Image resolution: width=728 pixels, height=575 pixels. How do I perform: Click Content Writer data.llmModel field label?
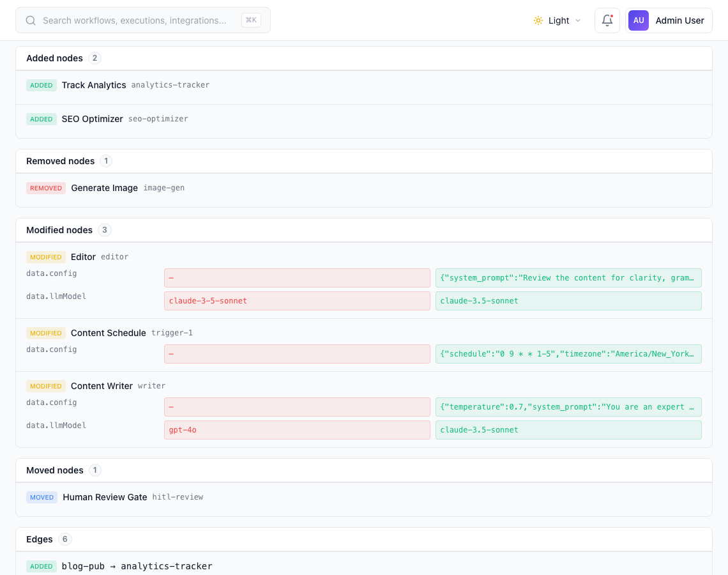click(56, 425)
